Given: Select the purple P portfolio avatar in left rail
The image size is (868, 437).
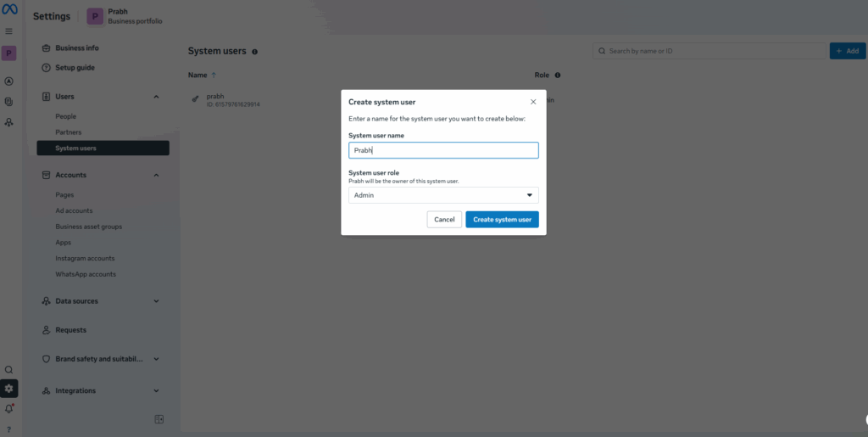Looking at the screenshot, I should (8, 53).
